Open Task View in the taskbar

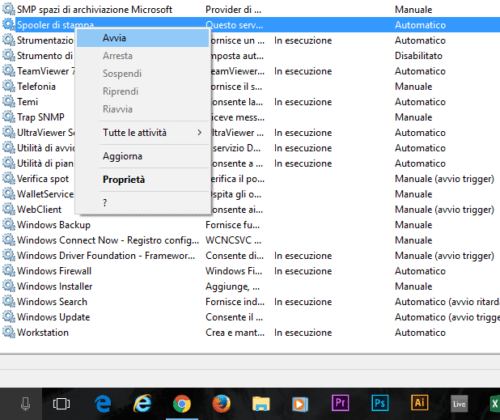tap(61, 404)
